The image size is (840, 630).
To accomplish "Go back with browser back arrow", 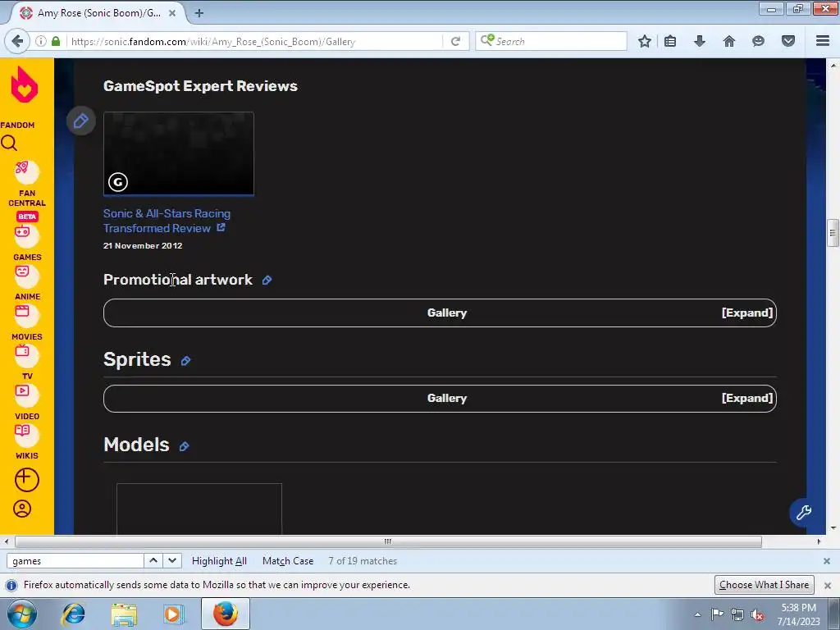I will coord(17,41).
